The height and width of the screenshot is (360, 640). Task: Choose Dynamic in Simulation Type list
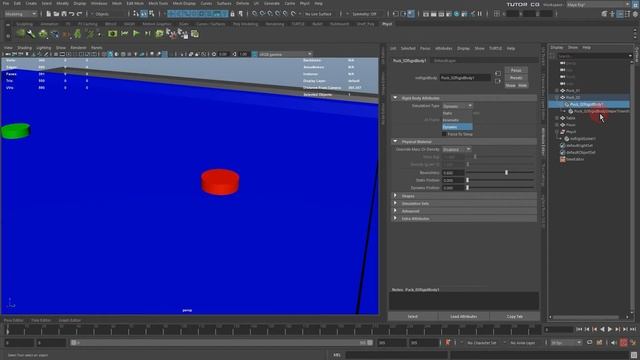pos(457,127)
